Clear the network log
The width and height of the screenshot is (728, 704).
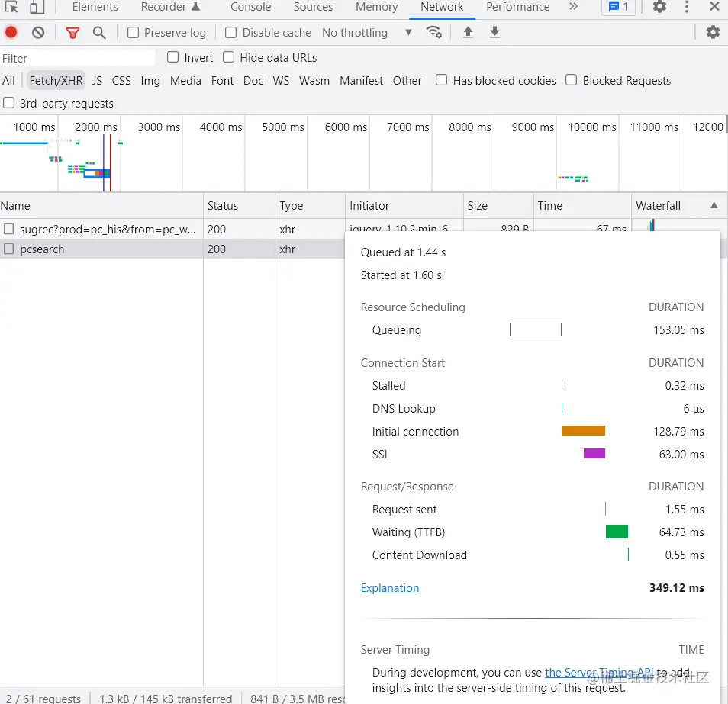point(40,32)
